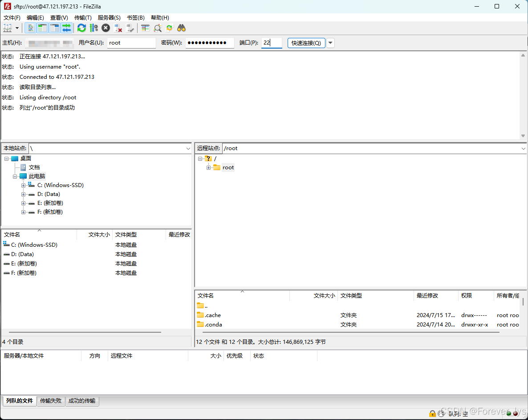Toggle the transfer queue display
Viewport: 528px width, 420px height.
(x=67, y=28)
